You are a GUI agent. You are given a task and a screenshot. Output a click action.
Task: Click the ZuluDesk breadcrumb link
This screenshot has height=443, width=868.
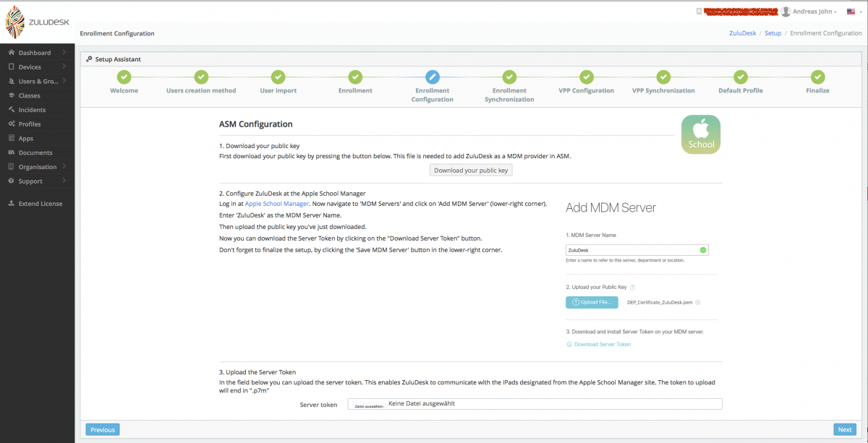coord(744,33)
